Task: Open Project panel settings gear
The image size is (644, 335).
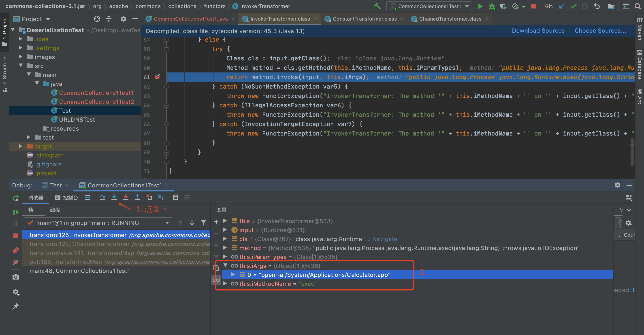Action: [124, 19]
